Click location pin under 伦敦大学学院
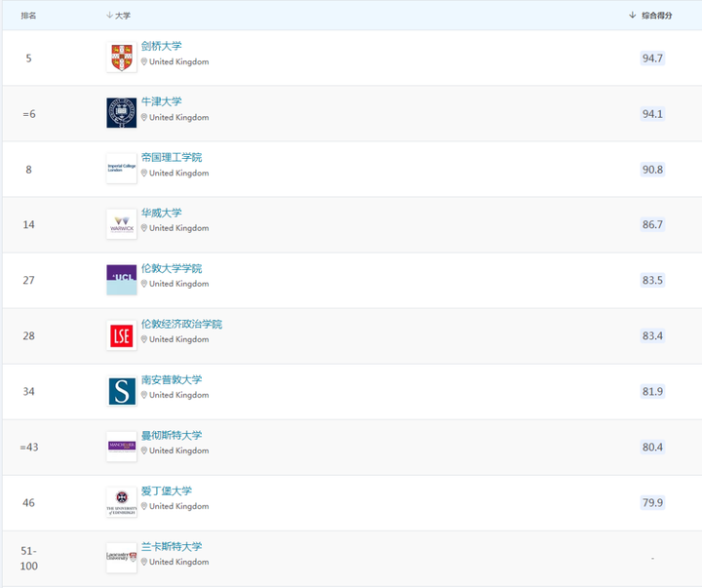The image size is (702, 588). pos(144,284)
